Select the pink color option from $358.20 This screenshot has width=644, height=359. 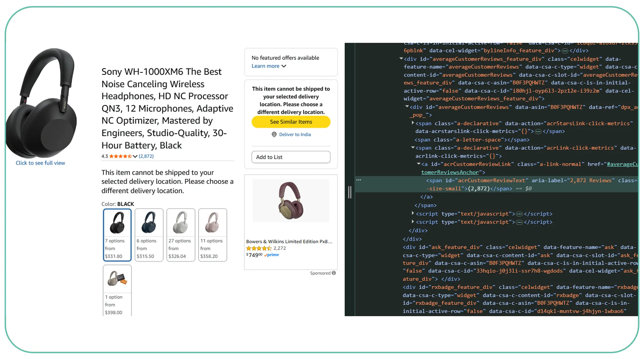click(213, 235)
